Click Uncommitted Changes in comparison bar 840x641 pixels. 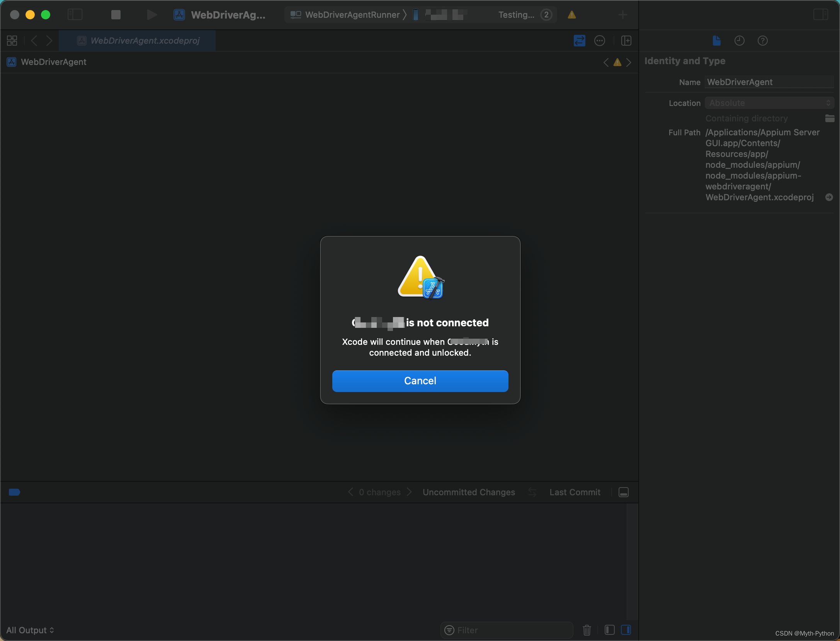468,492
